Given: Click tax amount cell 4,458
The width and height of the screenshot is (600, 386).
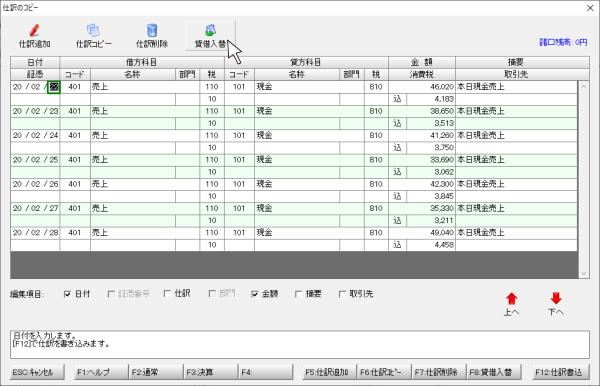Looking at the screenshot, I should click(431, 245).
